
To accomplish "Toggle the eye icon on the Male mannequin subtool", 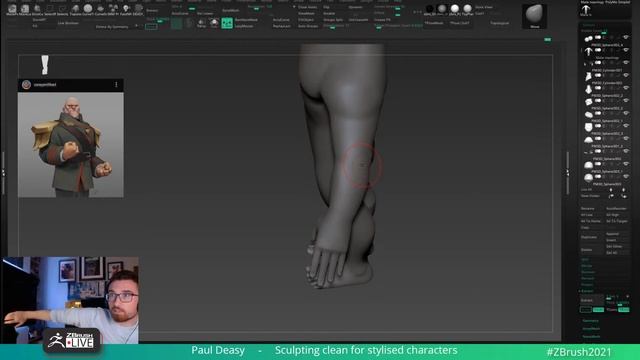I will tap(625, 50).
